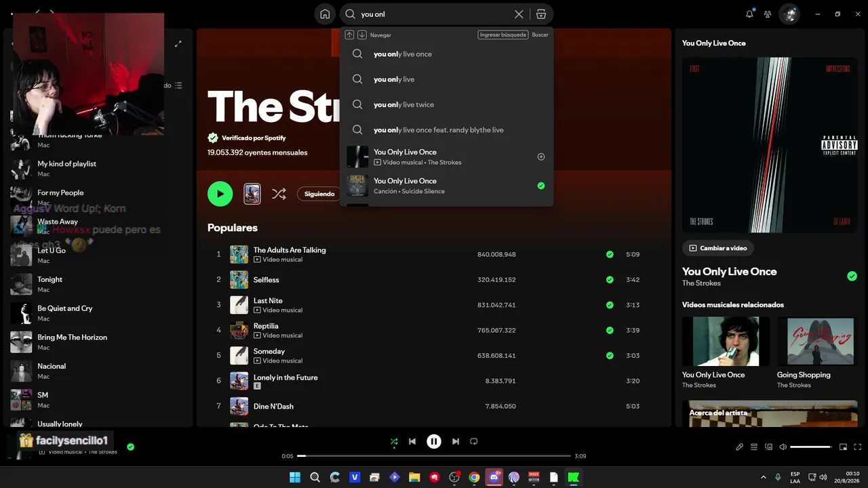Open the My kind of playlist item
This screenshot has height=488, width=868.
98,168
